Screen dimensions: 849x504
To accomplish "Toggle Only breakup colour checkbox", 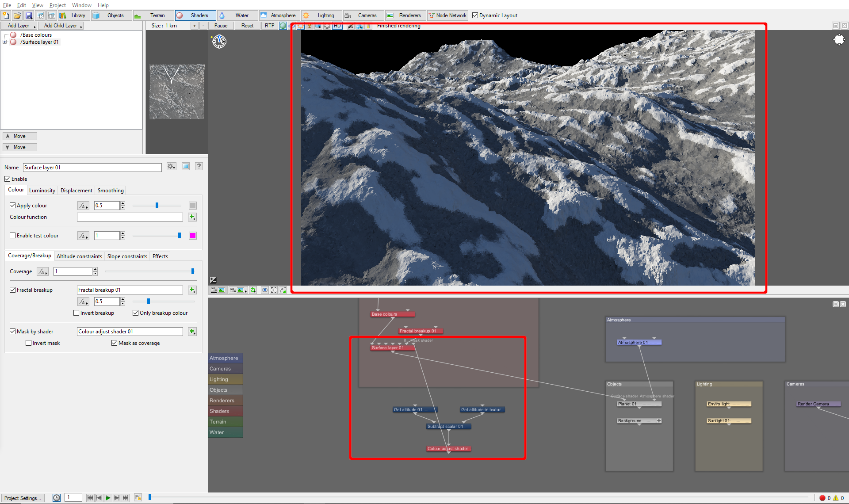I will point(136,313).
